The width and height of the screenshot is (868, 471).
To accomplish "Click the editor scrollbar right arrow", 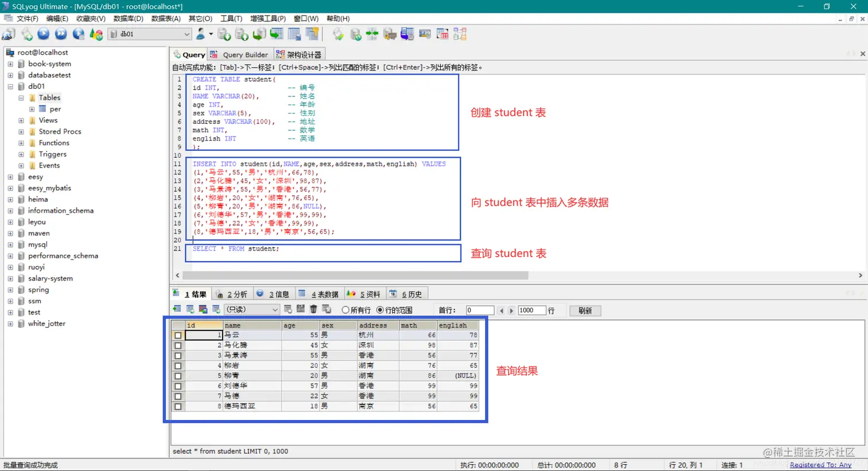I will [860, 275].
